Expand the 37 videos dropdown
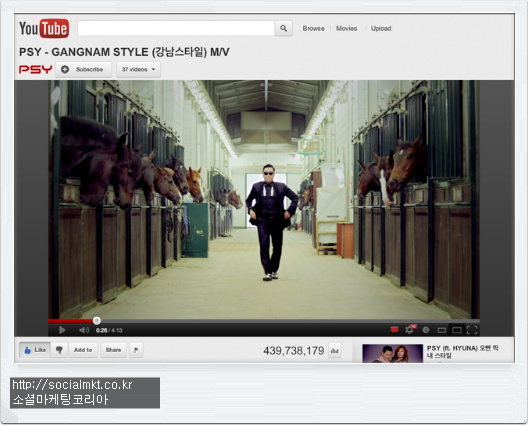 pos(138,69)
